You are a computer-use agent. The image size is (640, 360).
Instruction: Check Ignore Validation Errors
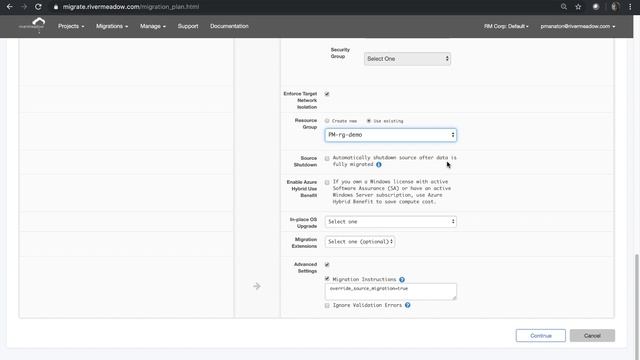[327, 305]
